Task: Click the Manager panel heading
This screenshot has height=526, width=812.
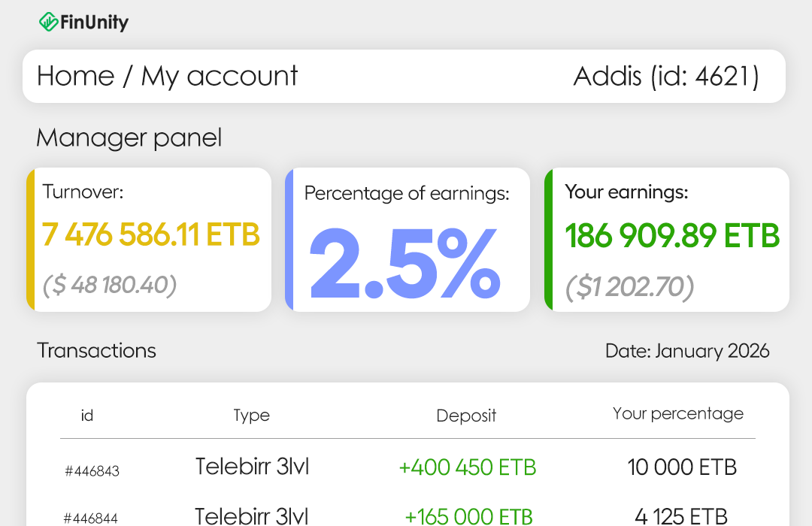Action: click(129, 138)
